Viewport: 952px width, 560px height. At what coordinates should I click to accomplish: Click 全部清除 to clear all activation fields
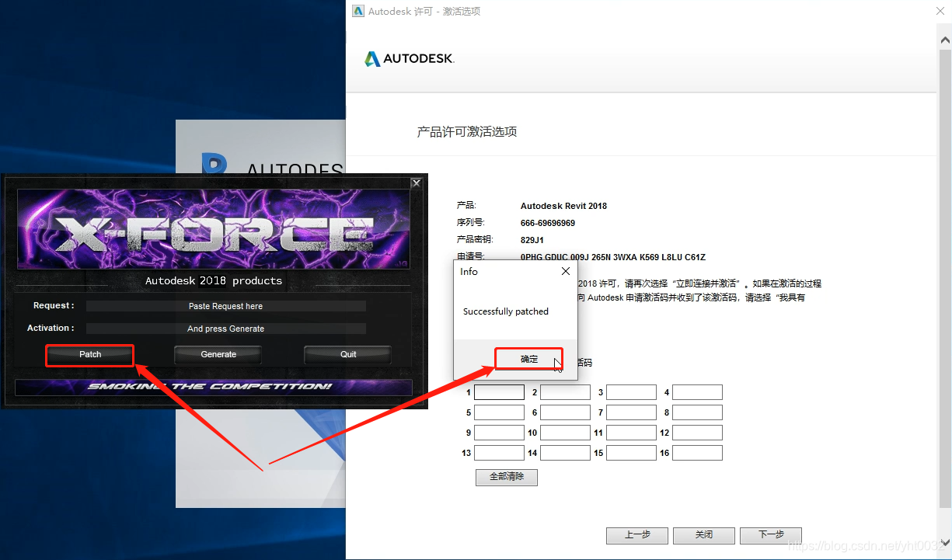[506, 477]
